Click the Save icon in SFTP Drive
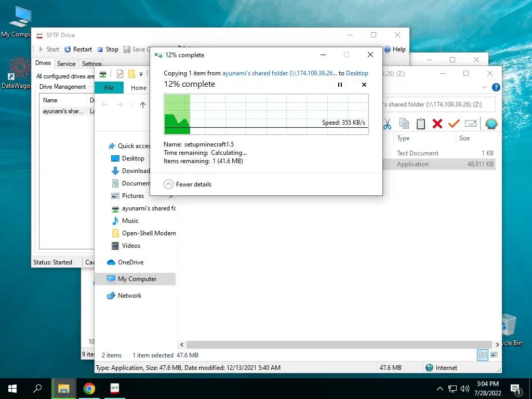 (127, 49)
